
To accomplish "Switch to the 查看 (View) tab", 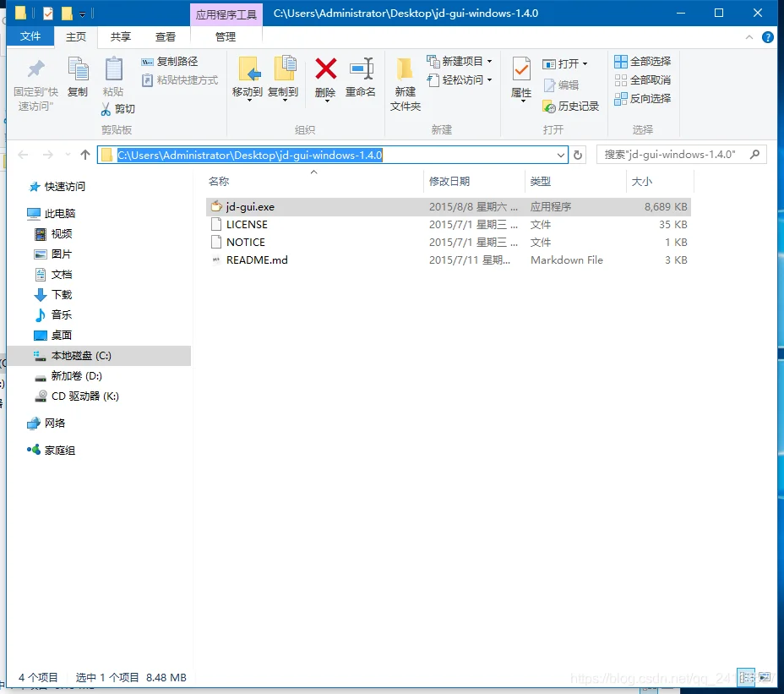I will point(166,37).
